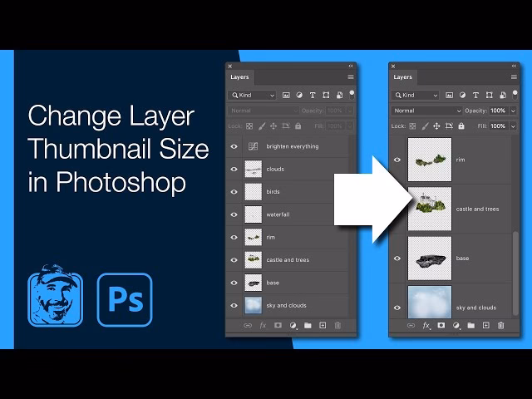This screenshot has height=399, width=532.
Task: Click prevent artboard auto-nesting icon in right panel
Action: (449, 126)
